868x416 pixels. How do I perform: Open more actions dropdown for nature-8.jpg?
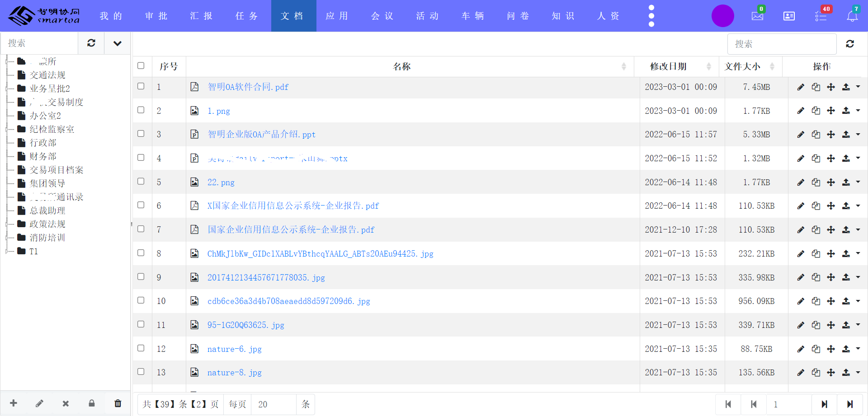(858, 373)
